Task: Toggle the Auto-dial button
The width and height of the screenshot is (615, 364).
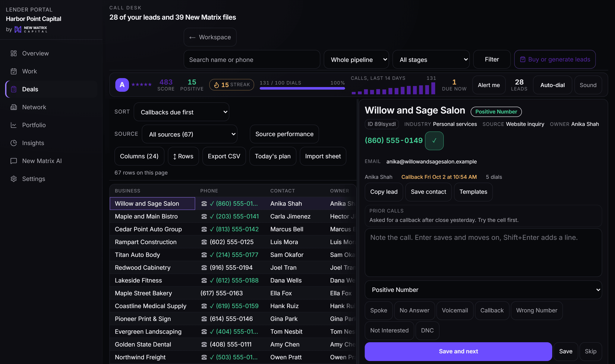Action: (x=552, y=85)
